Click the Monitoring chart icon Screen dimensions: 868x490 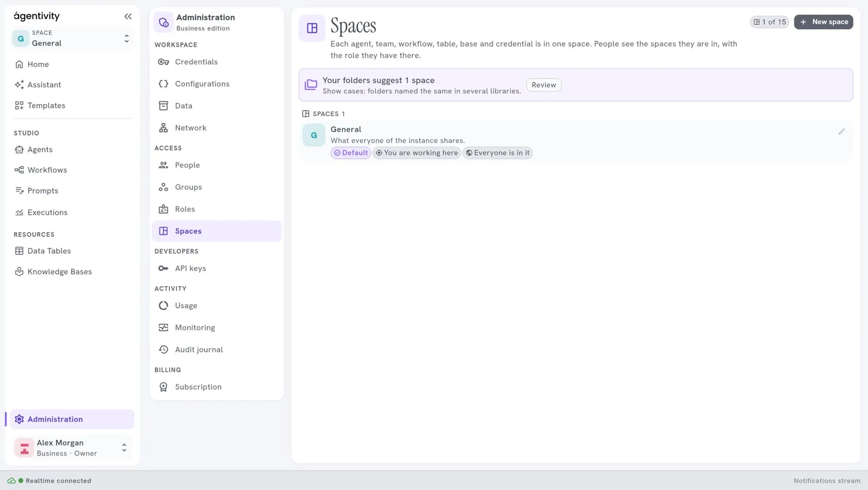(x=163, y=327)
